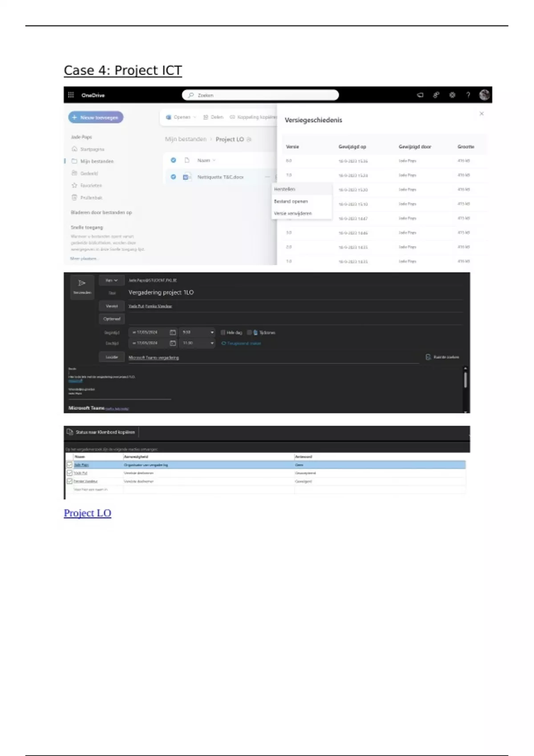The height and width of the screenshot is (756, 534).
Task: Click the Nieuw toevoegen button
Action: point(96,117)
